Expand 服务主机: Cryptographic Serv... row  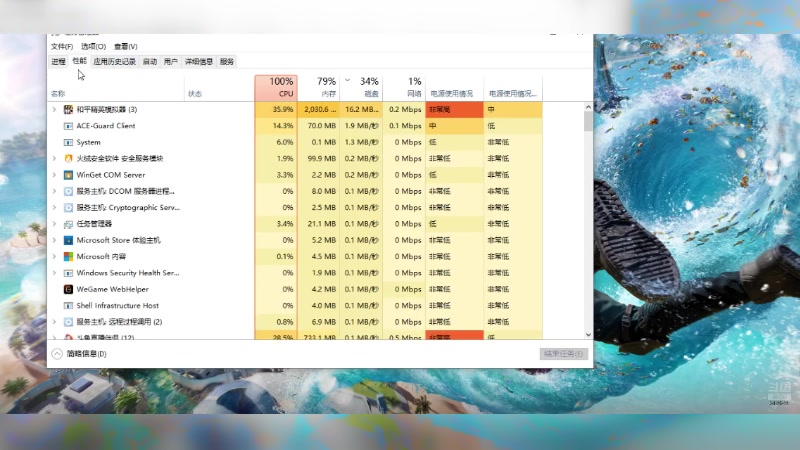(x=54, y=208)
